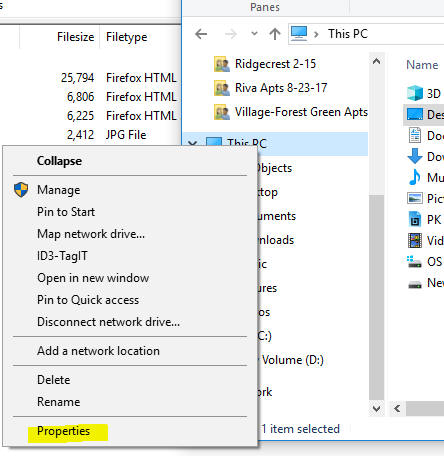The height and width of the screenshot is (456, 444).
Task: Choose Manage with the shield icon
Action: pyautogui.click(x=58, y=190)
